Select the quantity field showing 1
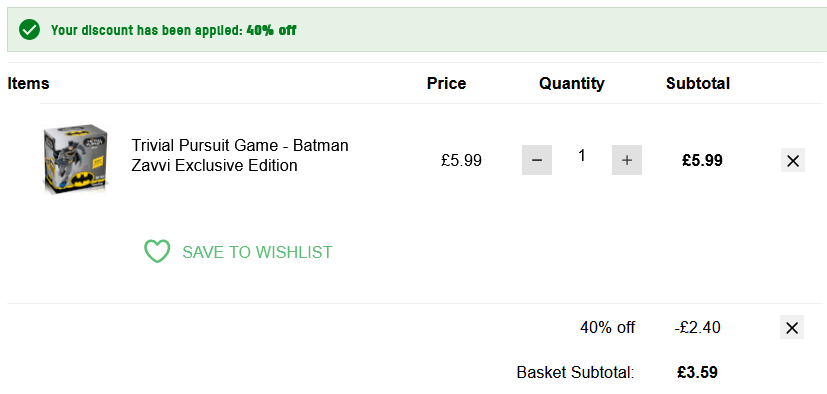Viewport: 827px width, 394px height. (x=582, y=156)
